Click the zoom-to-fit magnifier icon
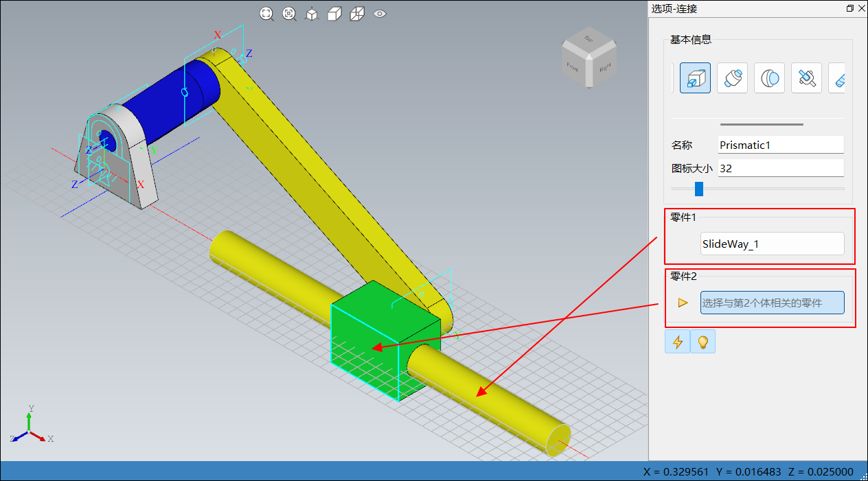This screenshot has width=868, height=481. pyautogui.click(x=266, y=14)
